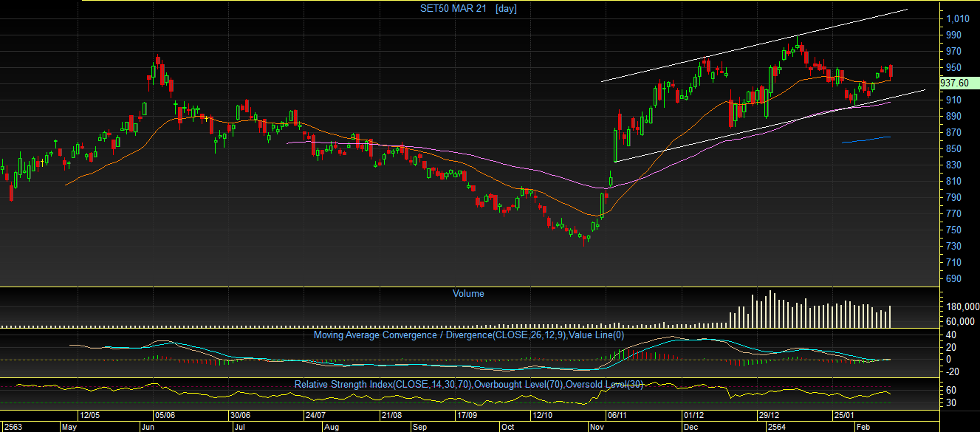
Task: Click the 24/07 date label
Action: tap(315, 415)
